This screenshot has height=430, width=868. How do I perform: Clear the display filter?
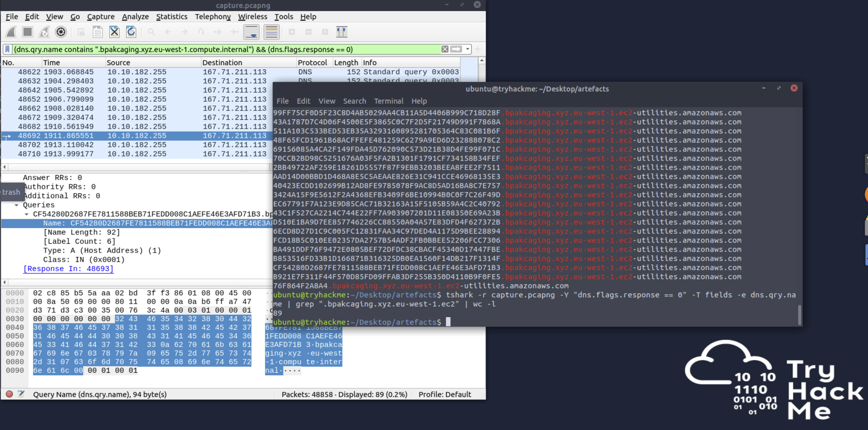coord(445,49)
